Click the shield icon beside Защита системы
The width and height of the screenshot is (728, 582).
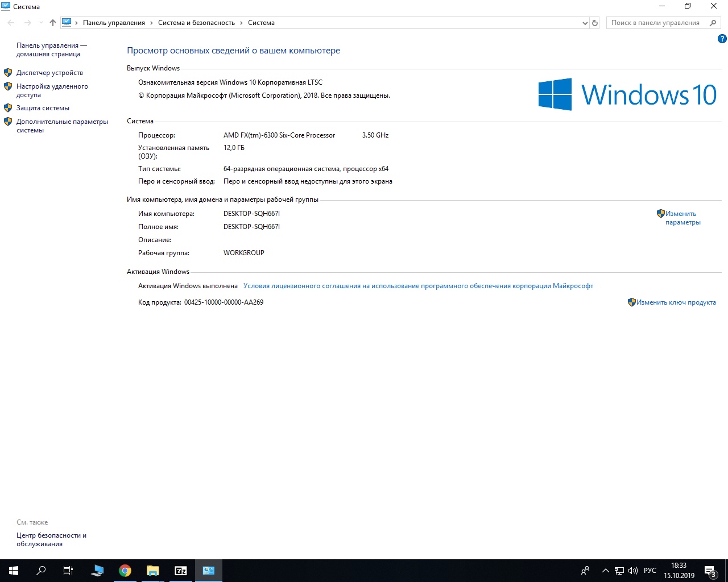8,108
